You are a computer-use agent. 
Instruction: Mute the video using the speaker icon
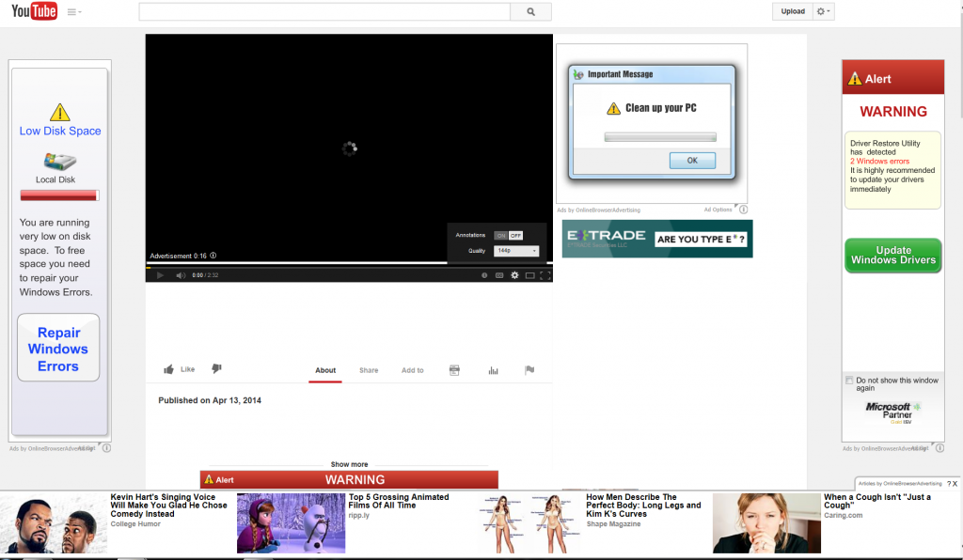point(181,275)
